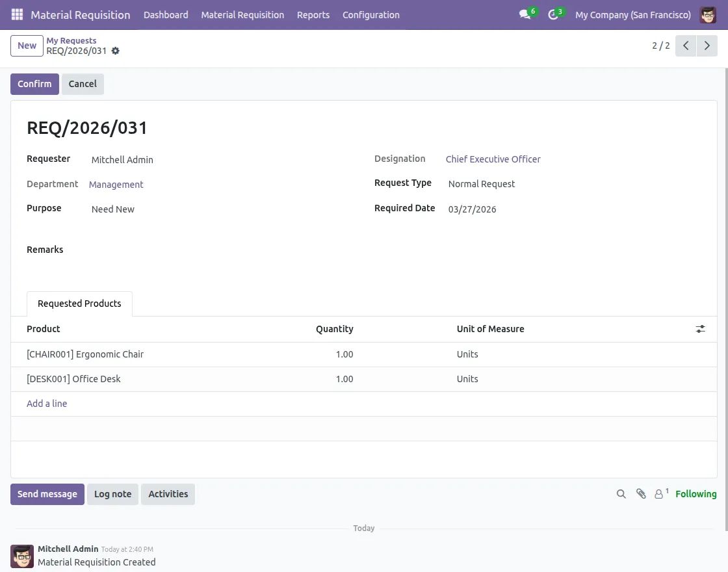Image resolution: width=728 pixels, height=572 pixels.
Task: Open the Department field Management
Action: pyautogui.click(x=116, y=185)
